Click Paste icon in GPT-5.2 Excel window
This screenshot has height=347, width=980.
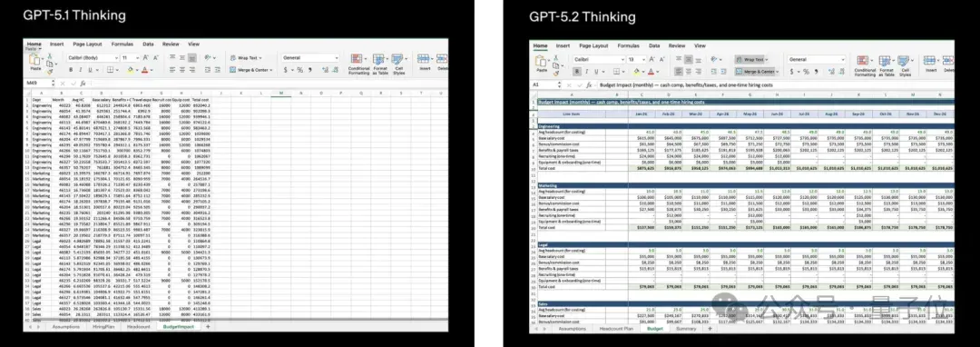[x=541, y=61]
